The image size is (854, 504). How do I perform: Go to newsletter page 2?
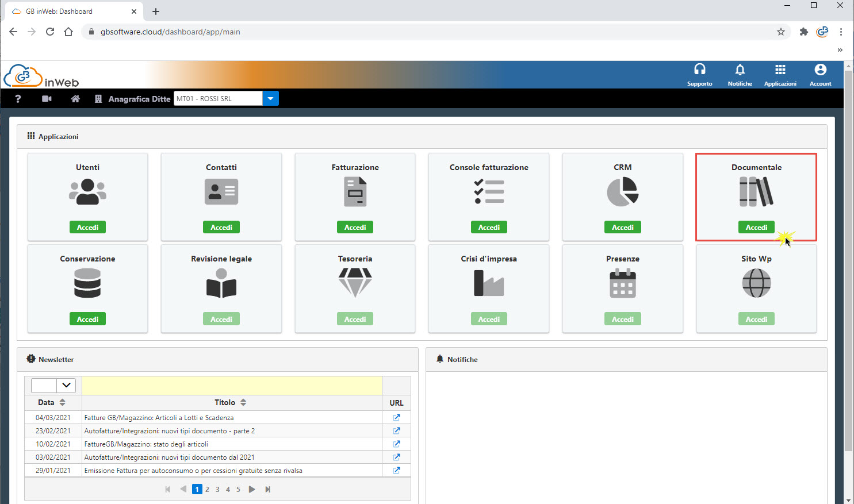click(207, 490)
